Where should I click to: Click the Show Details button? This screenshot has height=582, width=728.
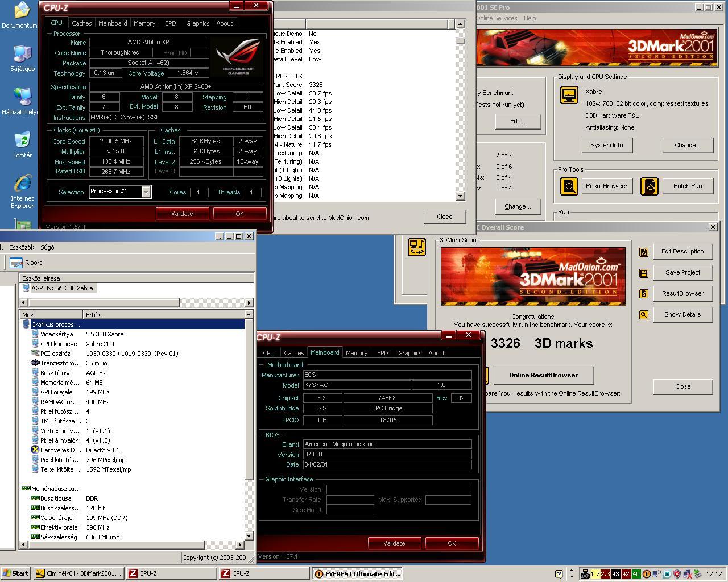click(682, 314)
